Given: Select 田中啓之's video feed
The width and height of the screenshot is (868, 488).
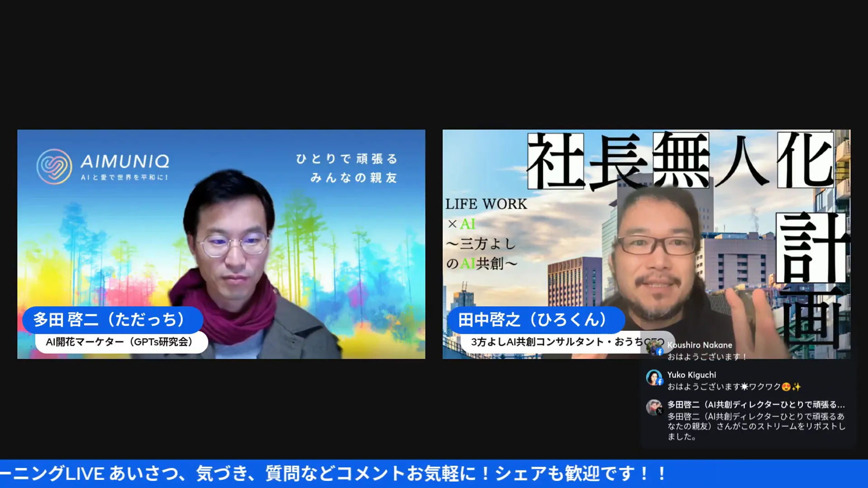Looking at the screenshot, I should pos(646,244).
